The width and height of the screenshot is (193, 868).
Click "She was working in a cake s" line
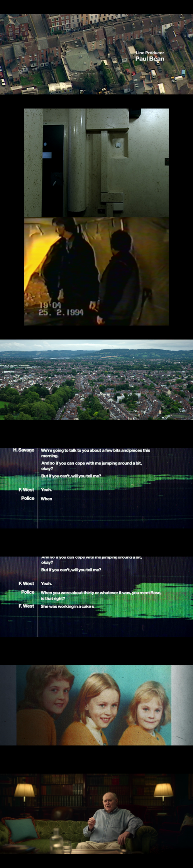coord(68,606)
